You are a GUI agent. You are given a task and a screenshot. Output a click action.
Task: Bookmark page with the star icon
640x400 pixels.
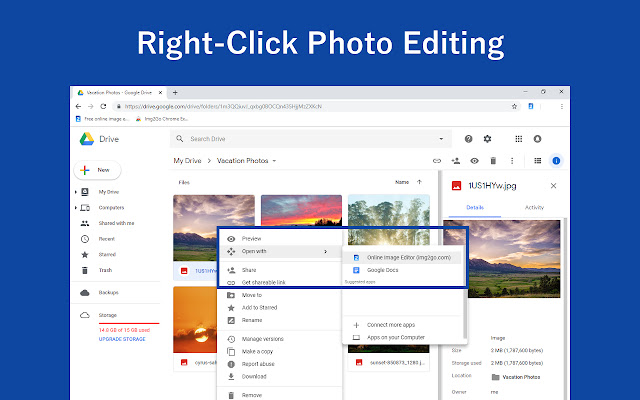[514, 107]
